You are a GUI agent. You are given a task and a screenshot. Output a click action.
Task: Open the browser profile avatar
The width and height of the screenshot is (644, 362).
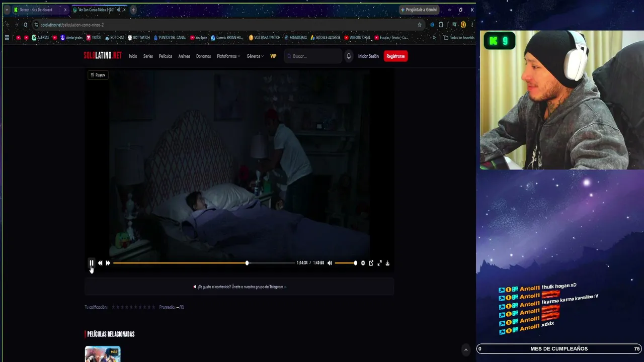tap(463, 25)
